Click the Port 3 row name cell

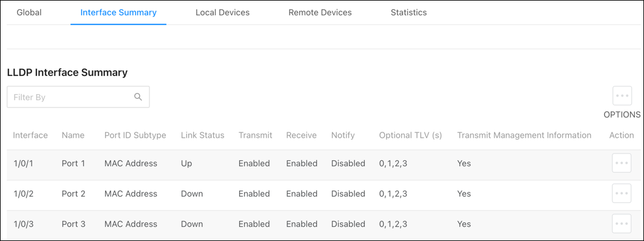[x=73, y=224]
